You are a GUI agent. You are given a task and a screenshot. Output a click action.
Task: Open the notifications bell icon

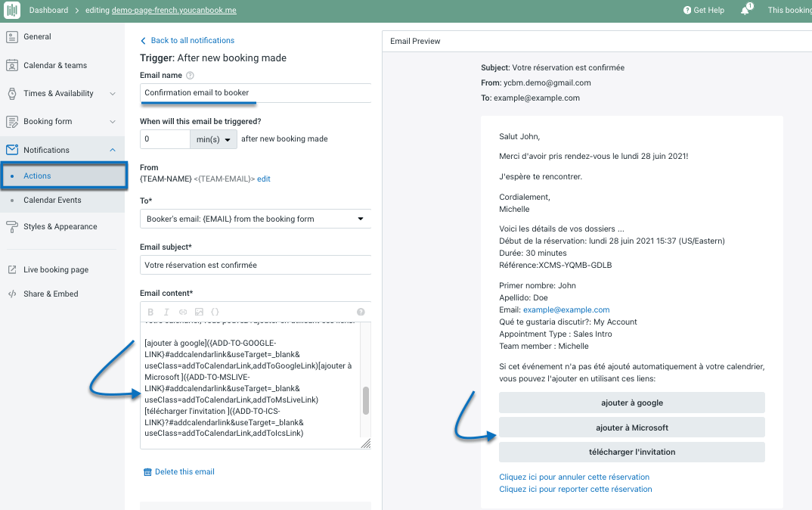coord(745,10)
